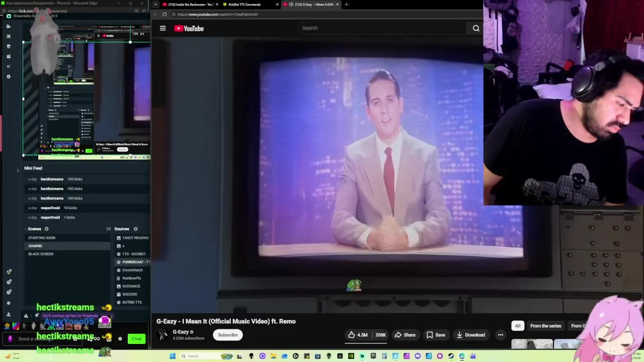Click the G-Eazy channel avatar
The height and width of the screenshot is (362, 644).
(163, 335)
